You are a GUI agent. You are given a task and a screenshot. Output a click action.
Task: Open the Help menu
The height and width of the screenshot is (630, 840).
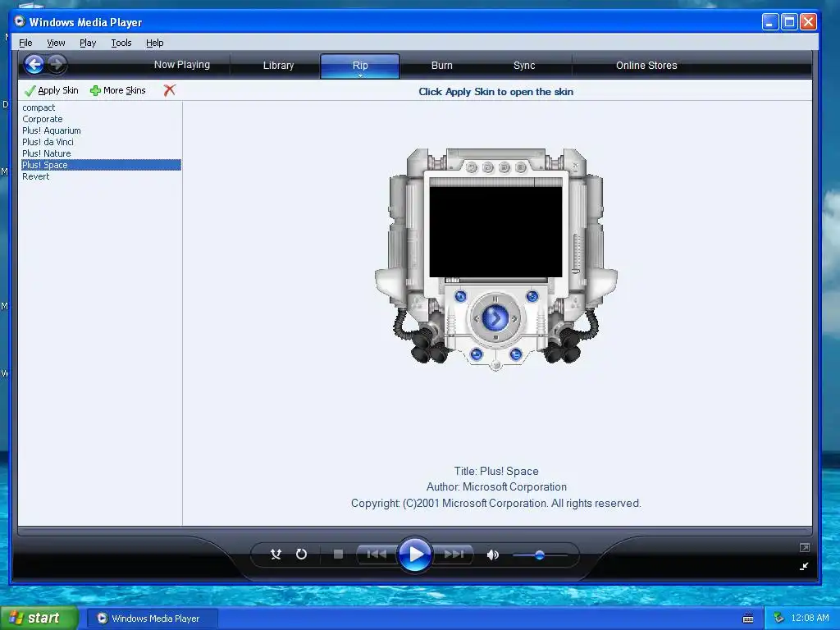coord(155,43)
